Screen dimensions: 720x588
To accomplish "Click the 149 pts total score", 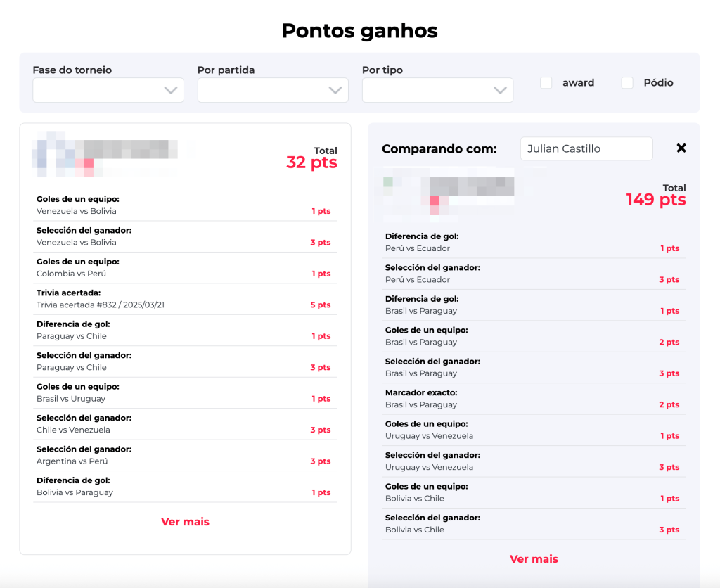I will (x=655, y=200).
